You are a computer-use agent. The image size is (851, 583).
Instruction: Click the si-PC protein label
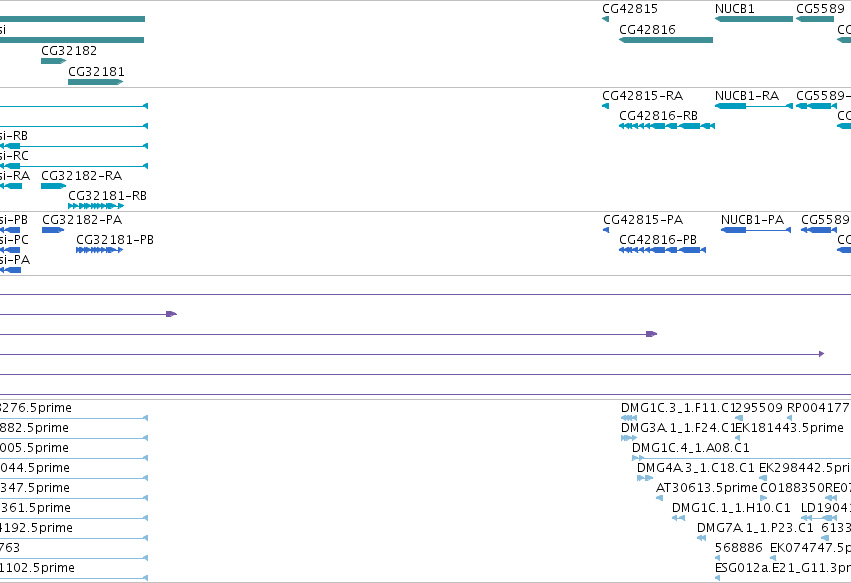pyautogui.click(x=14, y=240)
